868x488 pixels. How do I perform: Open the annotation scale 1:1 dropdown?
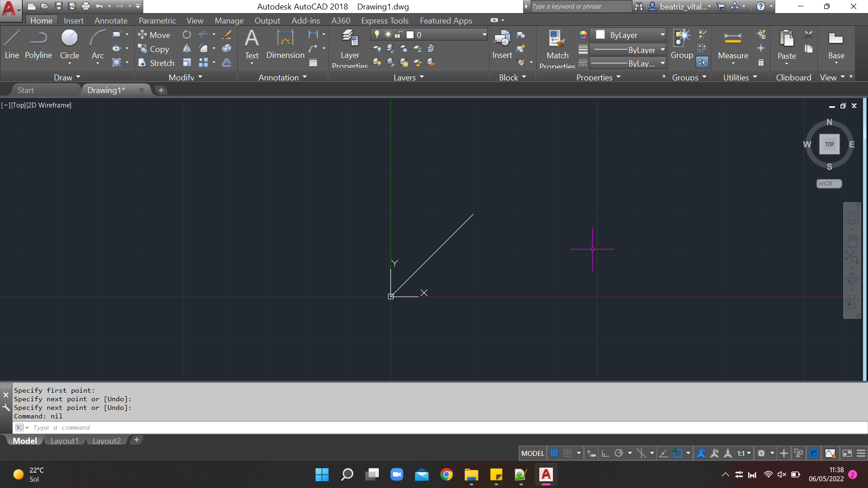click(744, 453)
